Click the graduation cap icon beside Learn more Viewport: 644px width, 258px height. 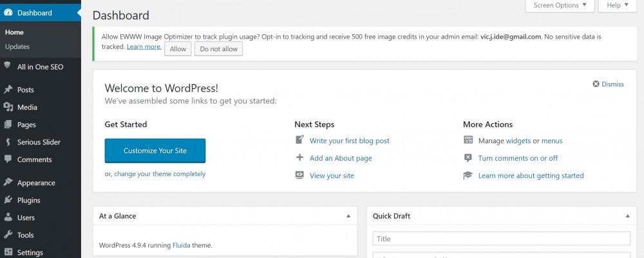(468, 175)
